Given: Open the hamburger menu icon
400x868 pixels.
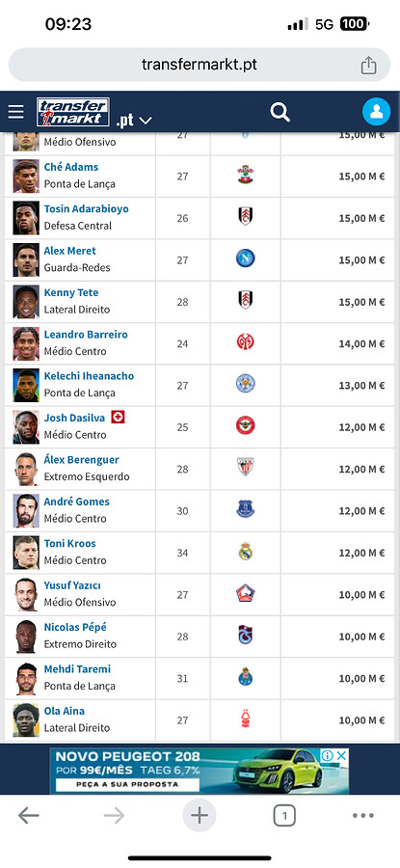Looking at the screenshot, I should tap(16, 112).
